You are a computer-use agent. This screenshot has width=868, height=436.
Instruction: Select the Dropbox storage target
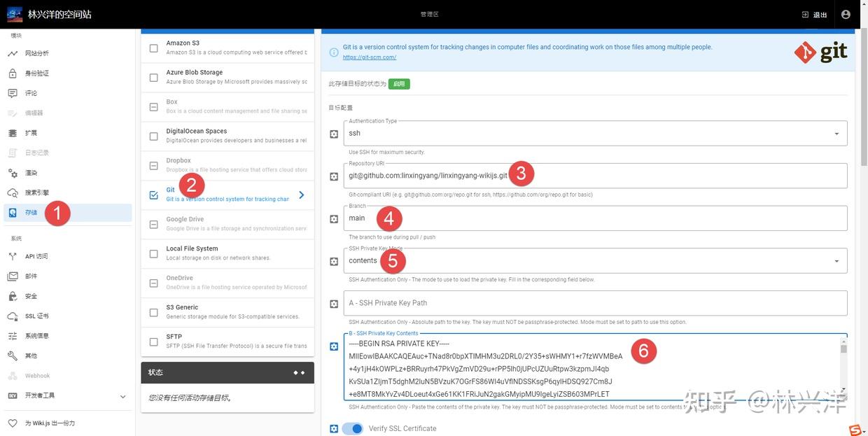coord(227,165)
